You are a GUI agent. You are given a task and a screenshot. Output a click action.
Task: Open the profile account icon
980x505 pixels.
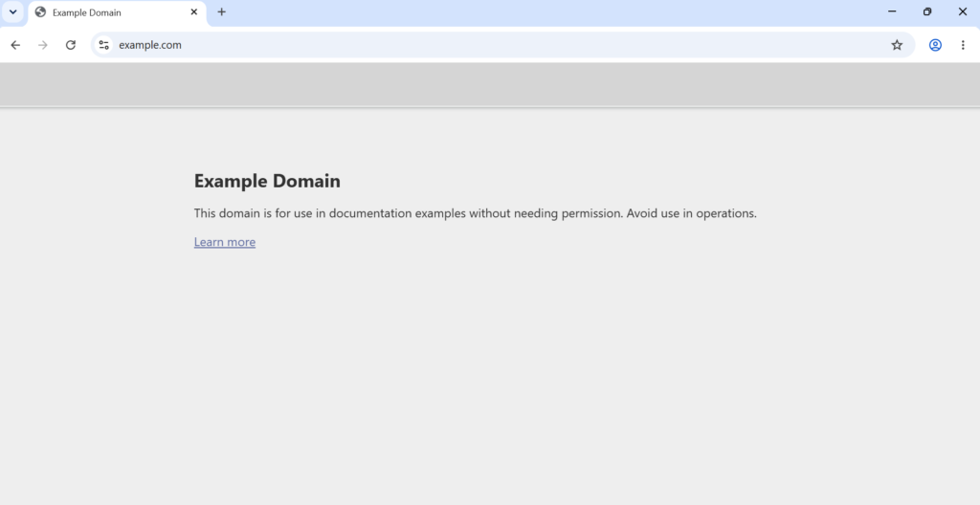click(x=935, y=45)
